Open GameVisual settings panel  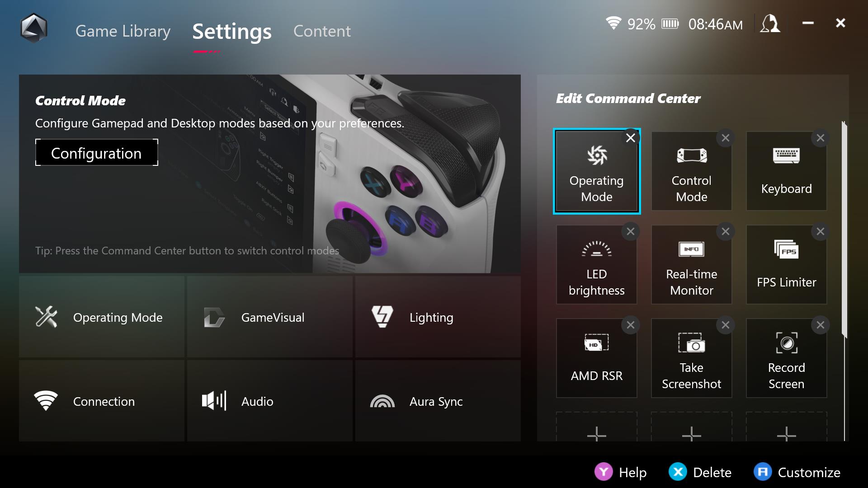pyautogui.click(x=272, y=318)
